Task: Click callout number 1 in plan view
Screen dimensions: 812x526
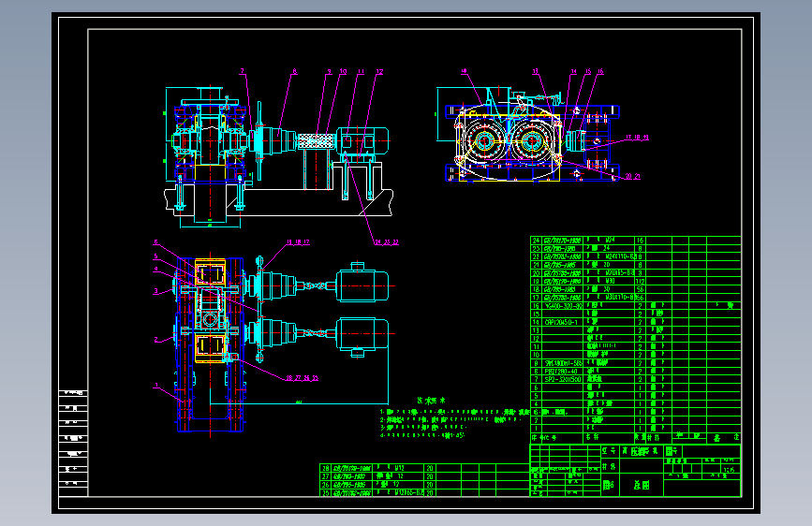Action: pos(155,386)
